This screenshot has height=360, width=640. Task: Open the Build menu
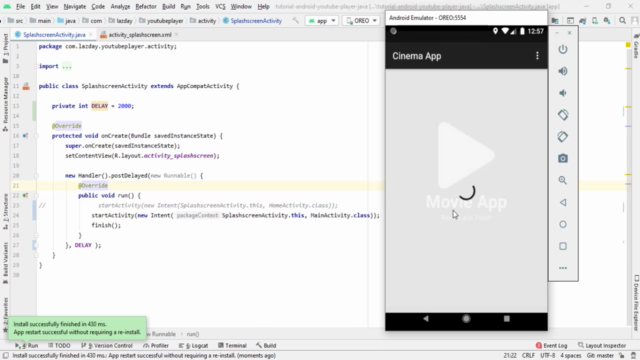point(169,7)
